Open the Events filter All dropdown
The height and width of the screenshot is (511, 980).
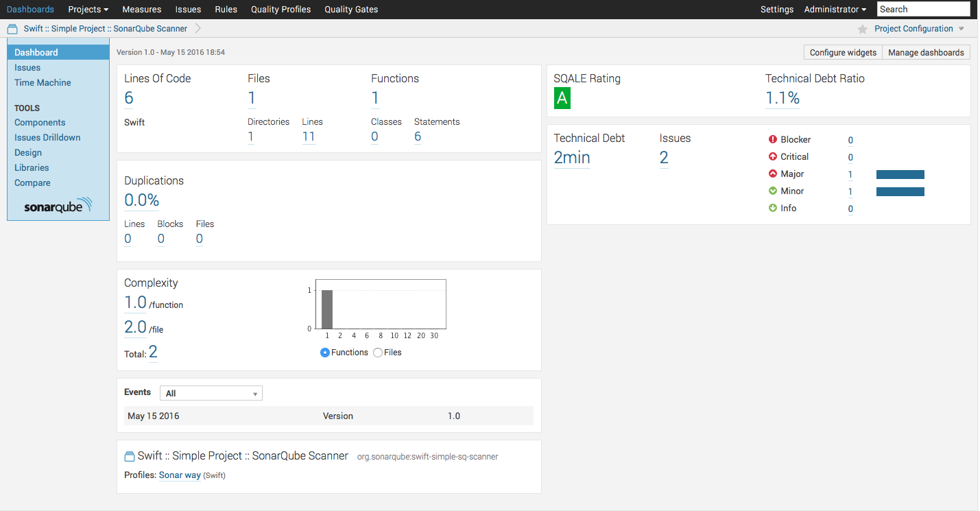(211, 393)
